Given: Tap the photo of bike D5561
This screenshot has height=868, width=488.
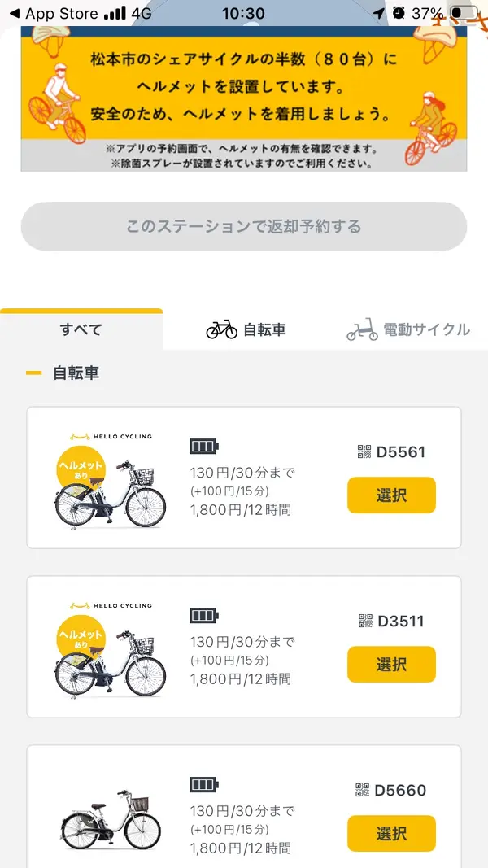Looking at the screenshot, I should (110, 488).
